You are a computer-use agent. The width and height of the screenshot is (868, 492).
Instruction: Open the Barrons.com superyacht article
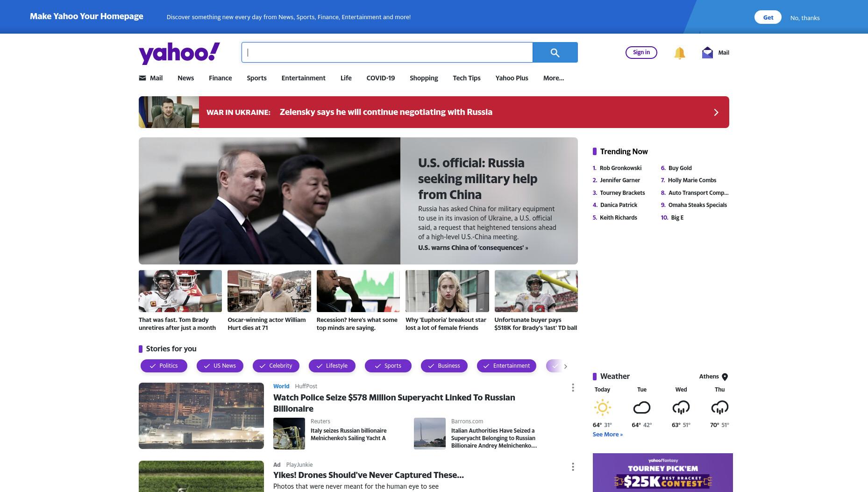pos(494,438)
